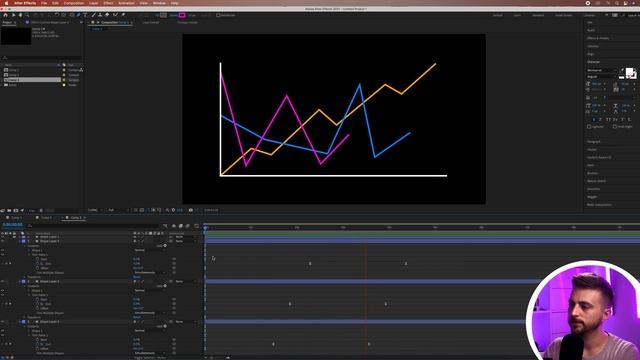Select the Hand tool

click(20, 15)
